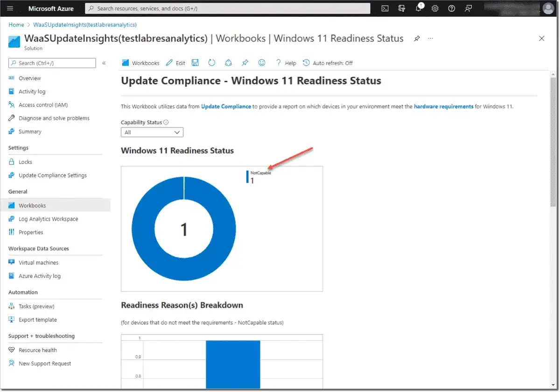Edit the workbook using pencil icon
The height and width of the screenshot is (392, 560).
click(176, 63)
